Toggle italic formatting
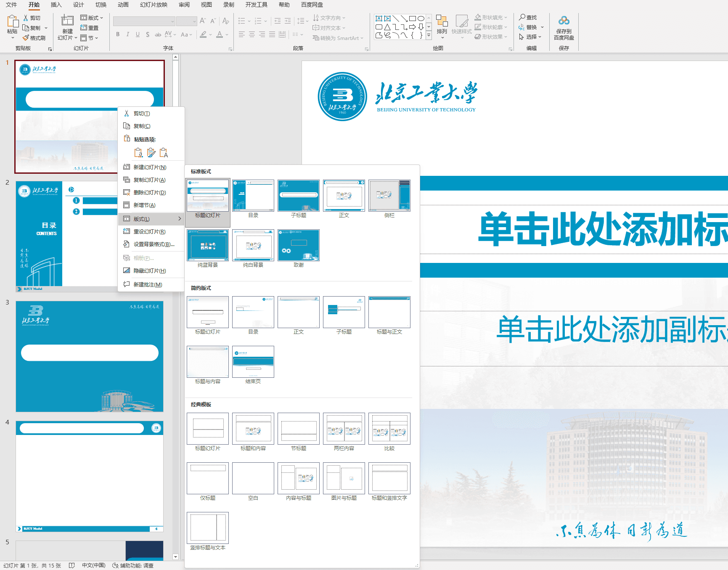The height and width of the screenshot is (570, 728). (x=127, y=35)
